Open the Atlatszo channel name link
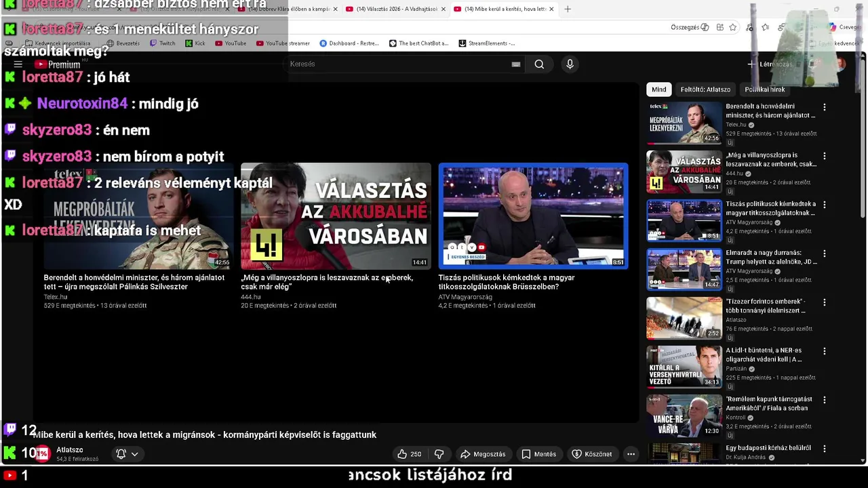868x488 pixels. [70, 450]
